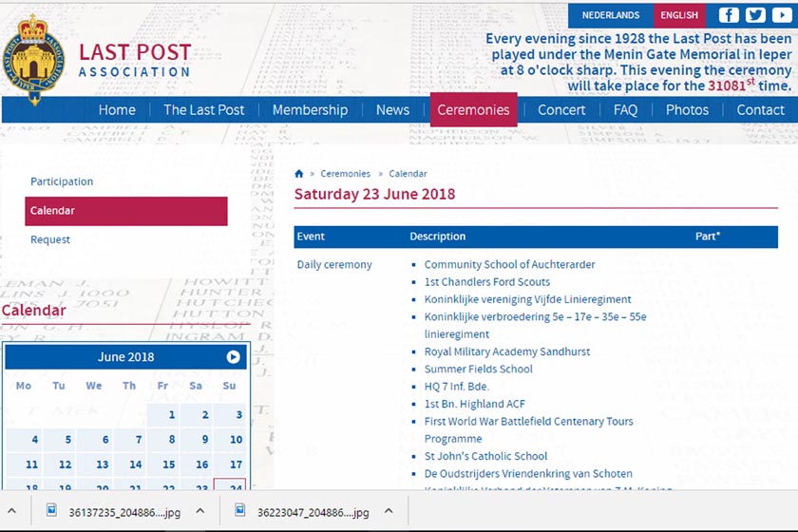Click the 36137235_204886 jpg download item
The height and width of the screenshot is (532, 798).
tap(124, 511)
